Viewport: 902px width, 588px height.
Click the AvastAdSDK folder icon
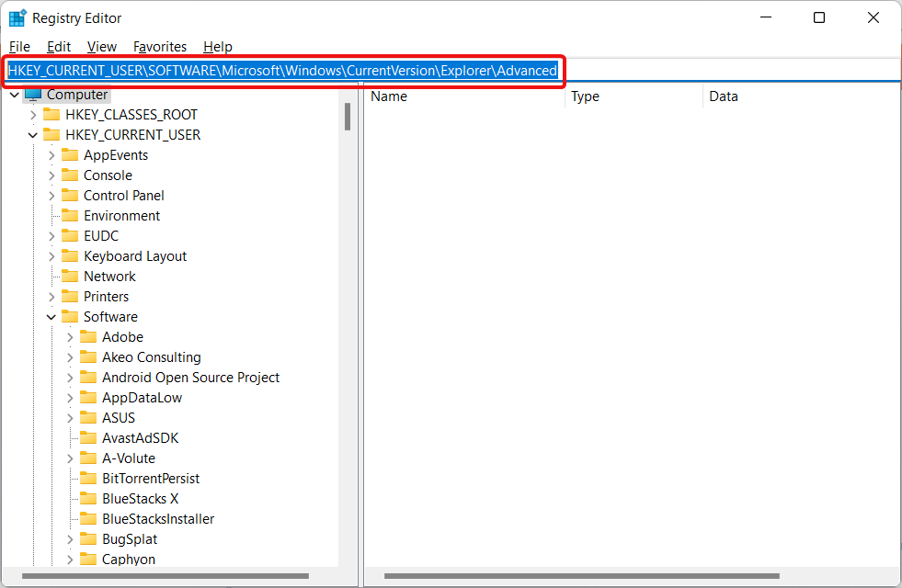88,438
